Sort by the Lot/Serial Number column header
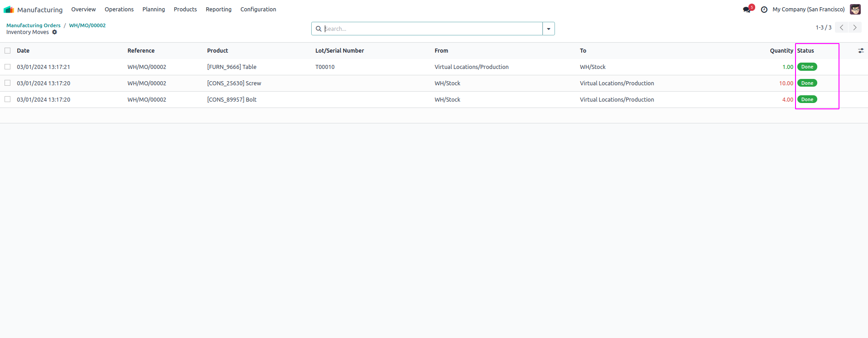Screen dimensions: 868x338 coord(340,51)
